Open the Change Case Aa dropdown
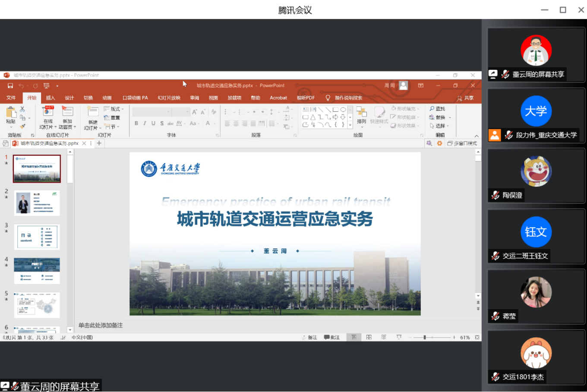Viewport: 587px width, 392px height. (x=194, y=123)
